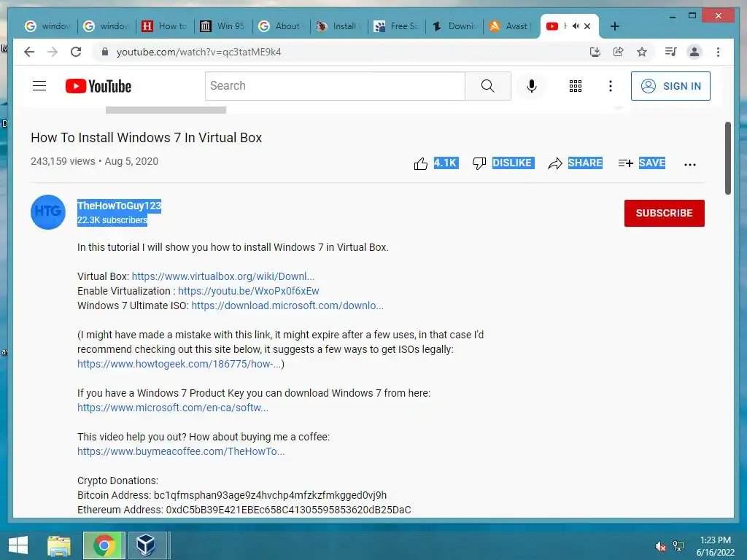Image resolution: width=747 pixels, height=560 pixels.
Task: Open File Explorer from the taskbar
Action: [x=59, y=545]
